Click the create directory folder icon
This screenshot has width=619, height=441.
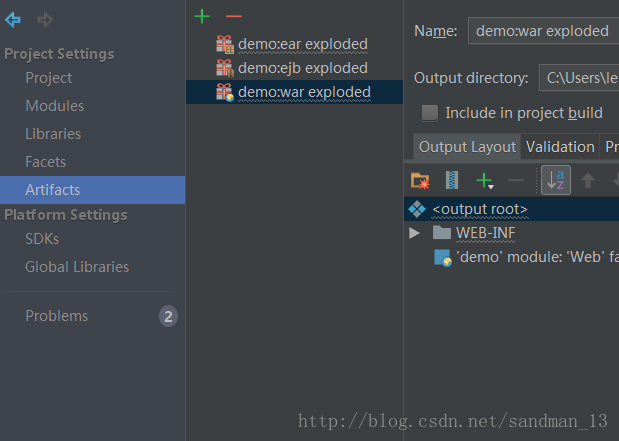420,180
